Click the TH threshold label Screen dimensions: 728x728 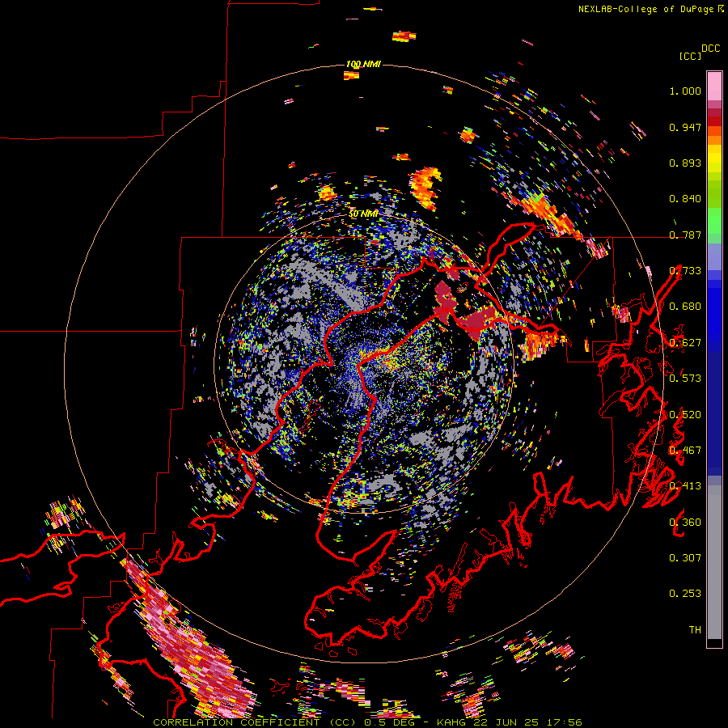tap(695, 630)
